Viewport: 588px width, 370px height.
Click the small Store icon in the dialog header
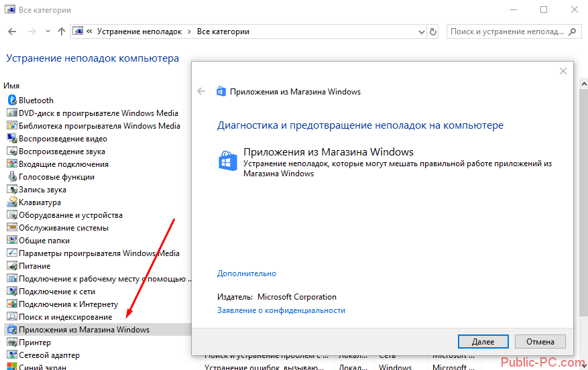pyautogui.click(x=221, y=91)
